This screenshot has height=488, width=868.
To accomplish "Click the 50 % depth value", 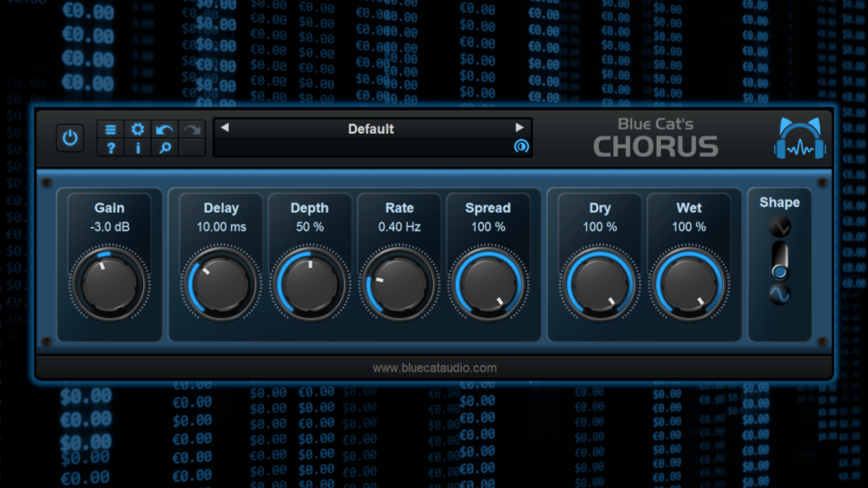I will 310,227.
